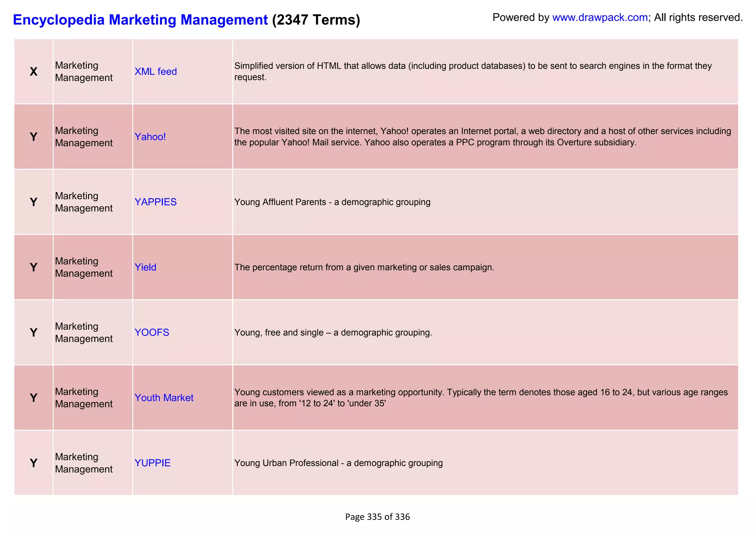Click the 'Young Urban Professional' definition

coord(339,463)
